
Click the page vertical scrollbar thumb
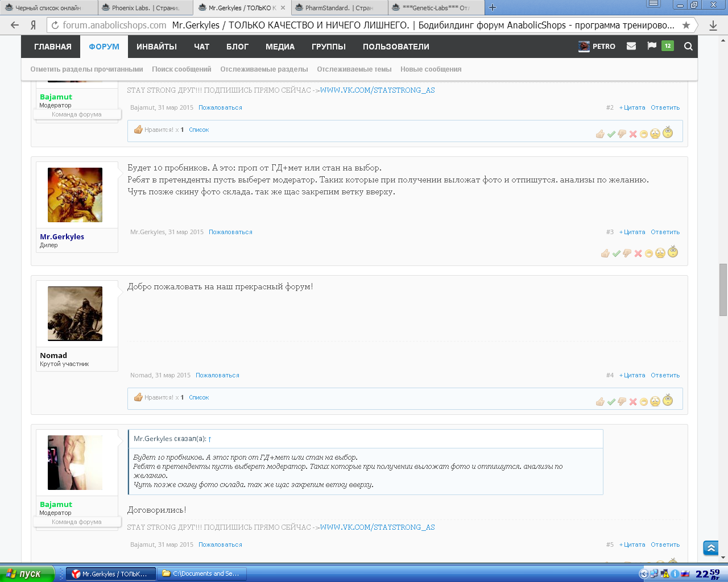pyautogui.click(x=723, y=290)
